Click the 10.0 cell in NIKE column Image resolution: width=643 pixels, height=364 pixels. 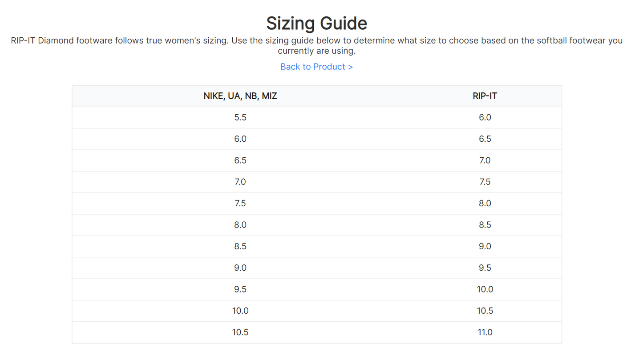(240, 311)
